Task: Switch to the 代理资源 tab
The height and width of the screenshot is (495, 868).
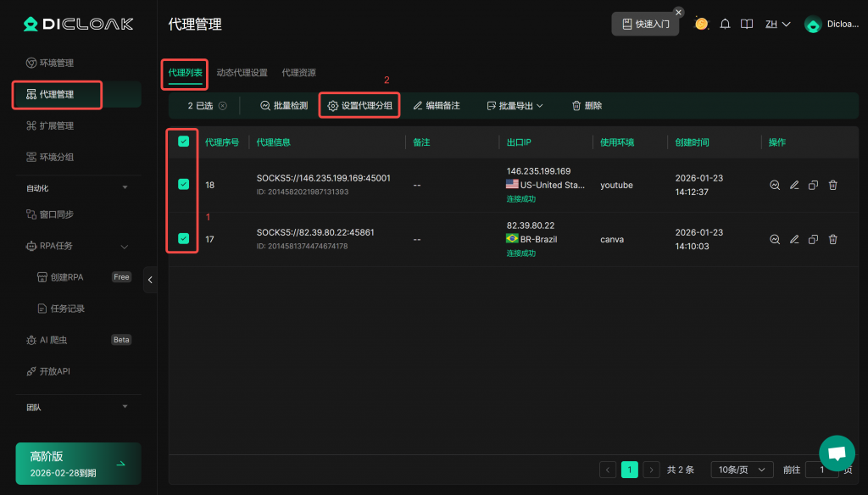Action: pos(298,73)
